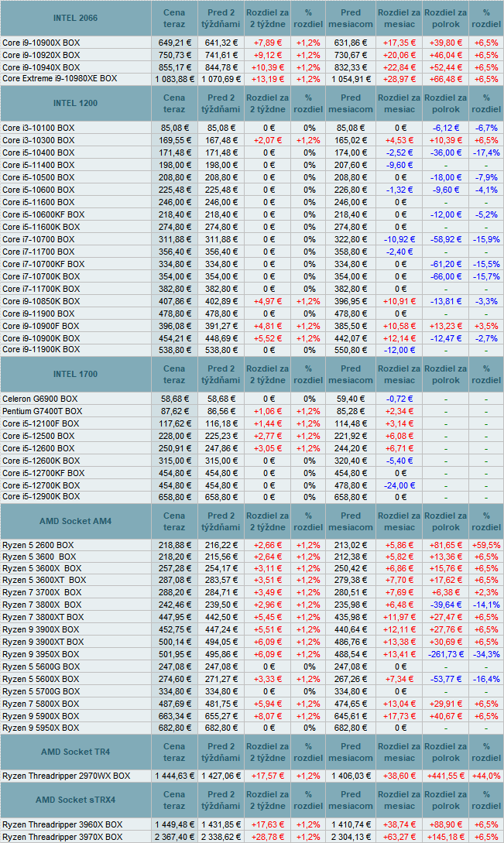Click Ryzen Threadripper 3960X BOX row name
The image size is (504, 843).
[x=63, y=824]
